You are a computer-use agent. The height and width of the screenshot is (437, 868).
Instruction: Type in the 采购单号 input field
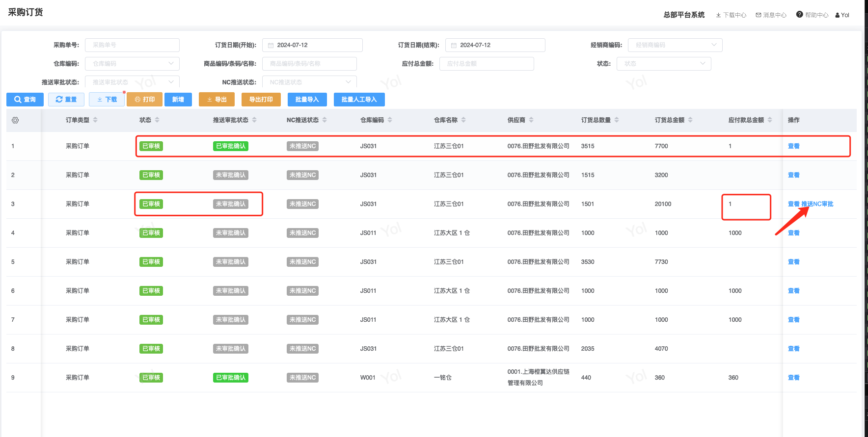pyautogui.click(x=132, y=45)
